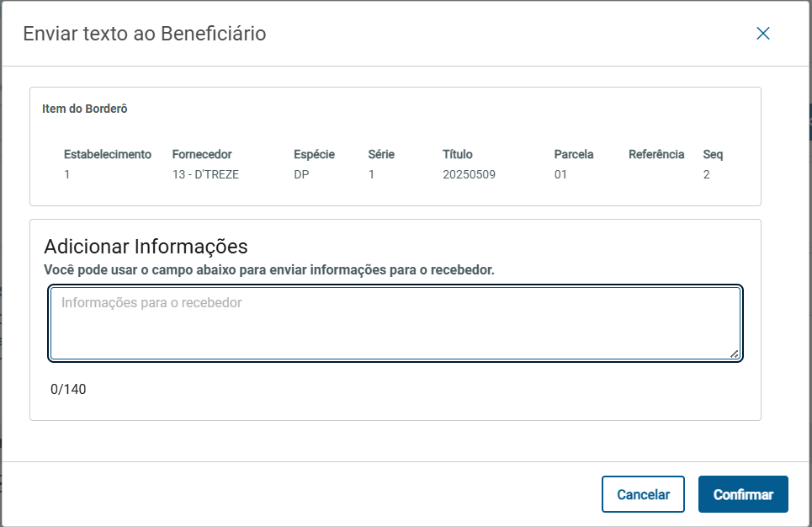
Task: Click the Referência column header
Action: (656, 155)
